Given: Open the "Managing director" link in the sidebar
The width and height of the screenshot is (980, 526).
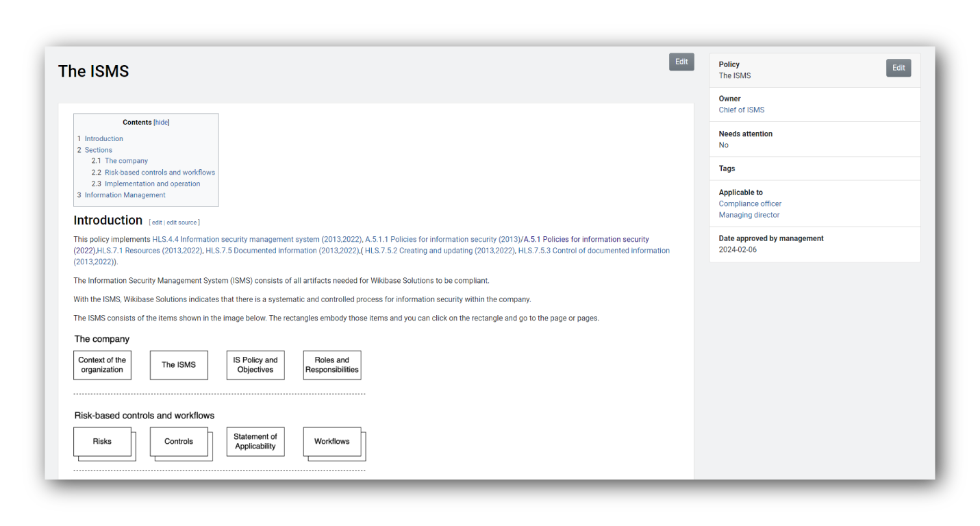Looking at the screenshot, I should tap(749, 215).
